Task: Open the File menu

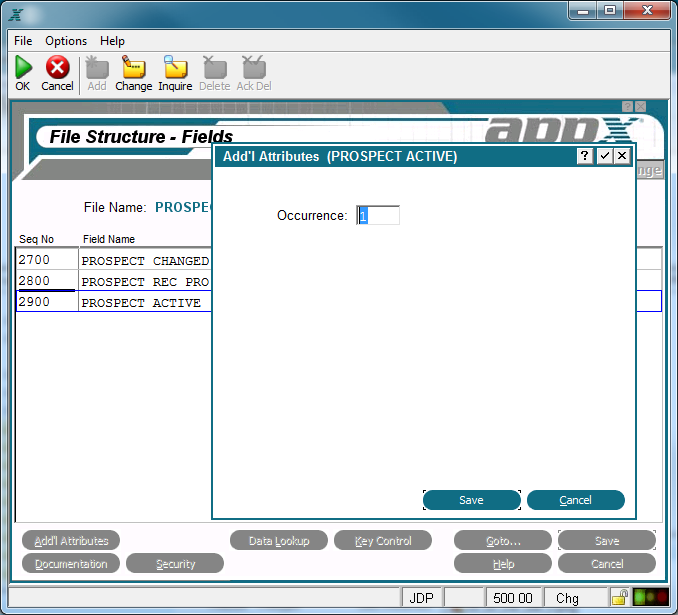Action: coord(23,41)
